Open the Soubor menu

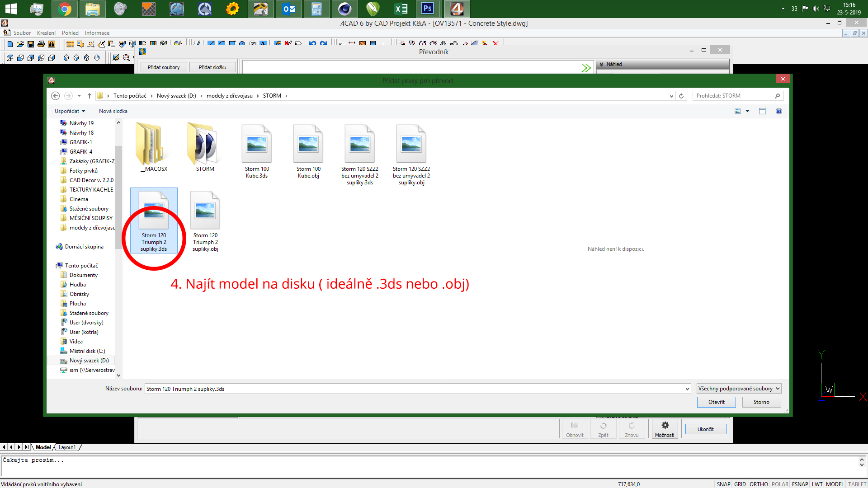tap(22, 33)
